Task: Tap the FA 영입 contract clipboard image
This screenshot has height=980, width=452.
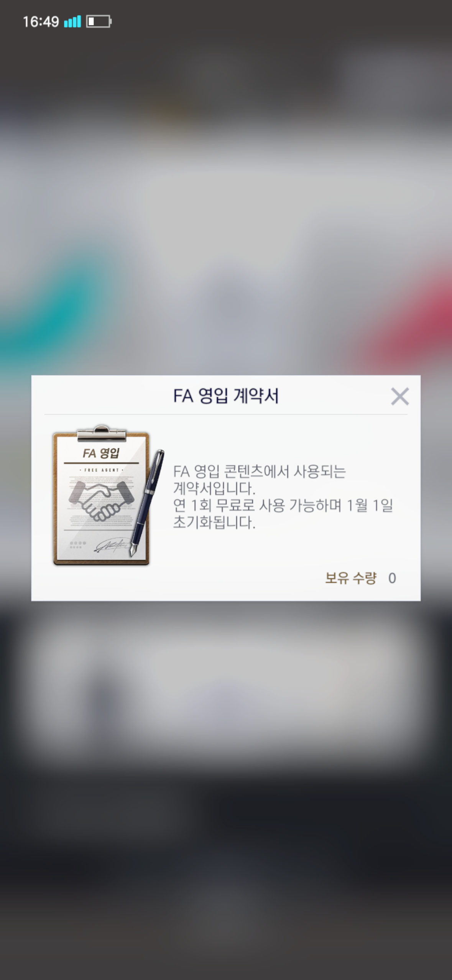Action: tap(101, 495)
